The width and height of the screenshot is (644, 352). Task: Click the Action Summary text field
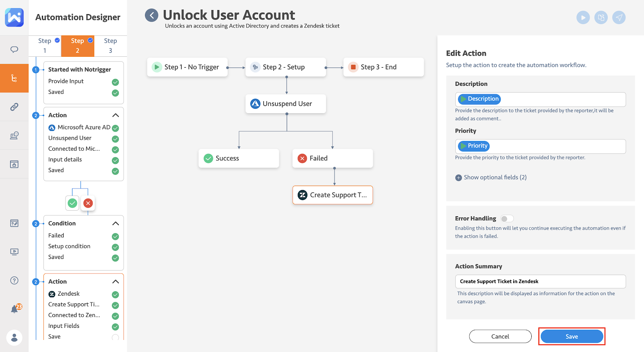(540, 282)
